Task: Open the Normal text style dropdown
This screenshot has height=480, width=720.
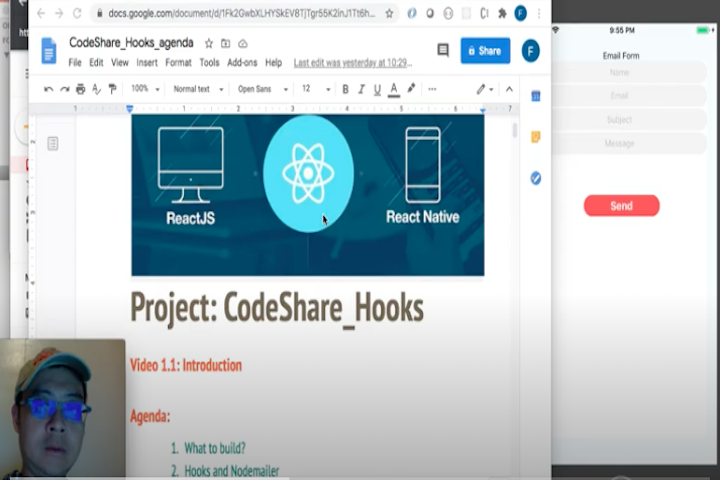Action: [198, 89]
